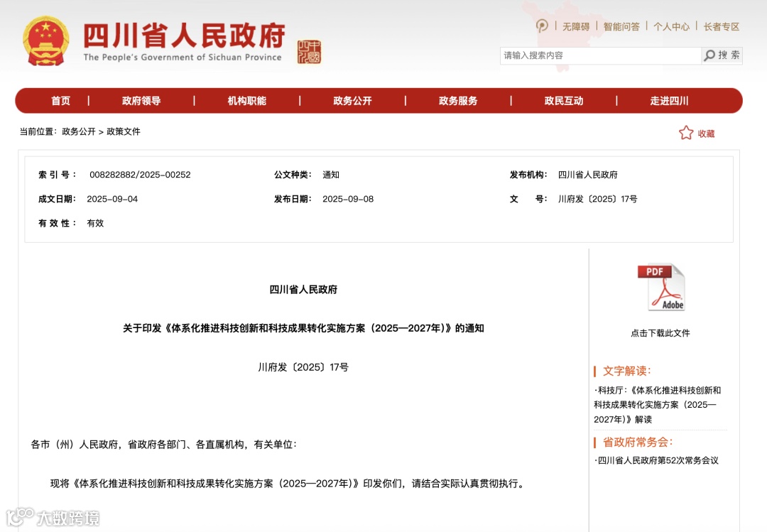Screen dimensions: 767x532
Task: Click the body paragraph starting with 现将
Action: pyautogui.click(x=288, y=484)
